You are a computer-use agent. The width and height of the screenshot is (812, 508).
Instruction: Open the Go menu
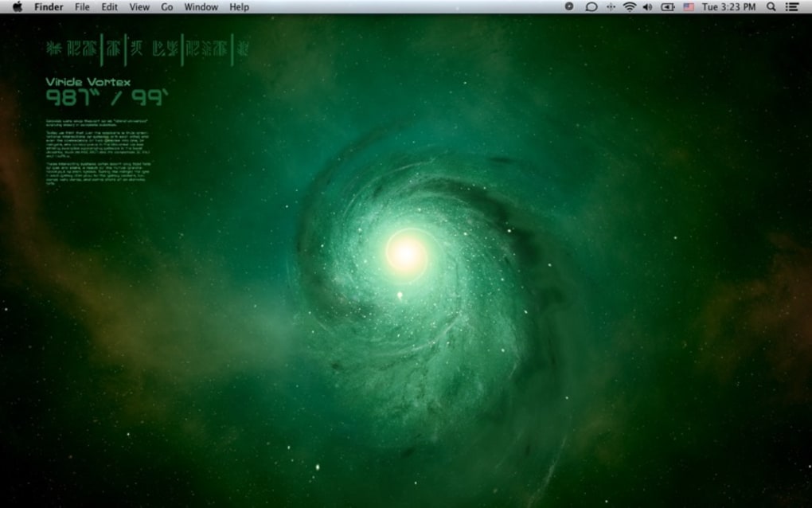point(166,6)
